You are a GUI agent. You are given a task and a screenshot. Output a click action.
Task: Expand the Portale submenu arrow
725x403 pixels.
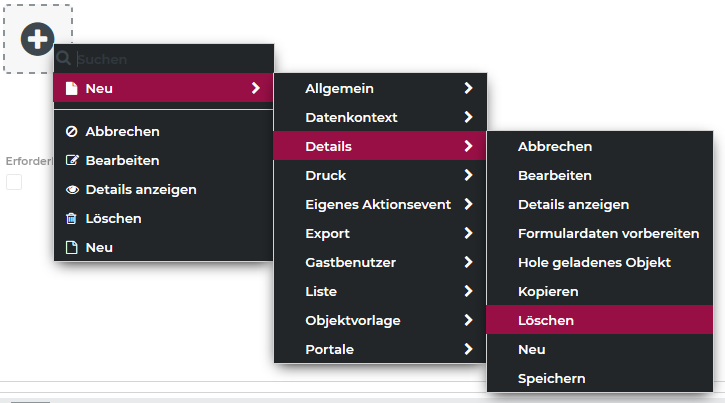click(x=468, y=350)
